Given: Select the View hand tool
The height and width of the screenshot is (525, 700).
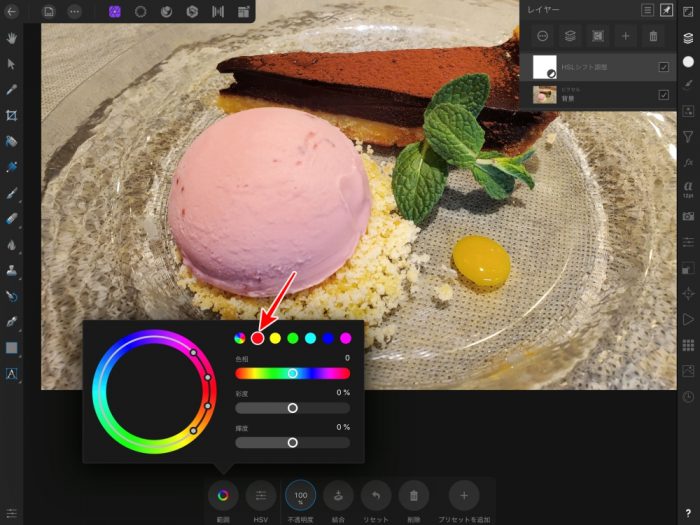Looking at the screenshot, I should click(x=12, y=38).
